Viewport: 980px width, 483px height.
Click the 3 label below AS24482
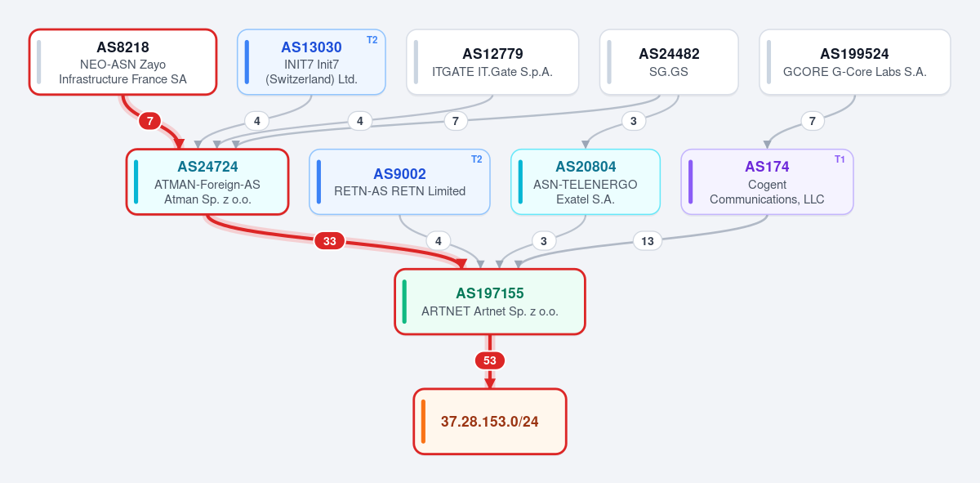pos(633,121)
